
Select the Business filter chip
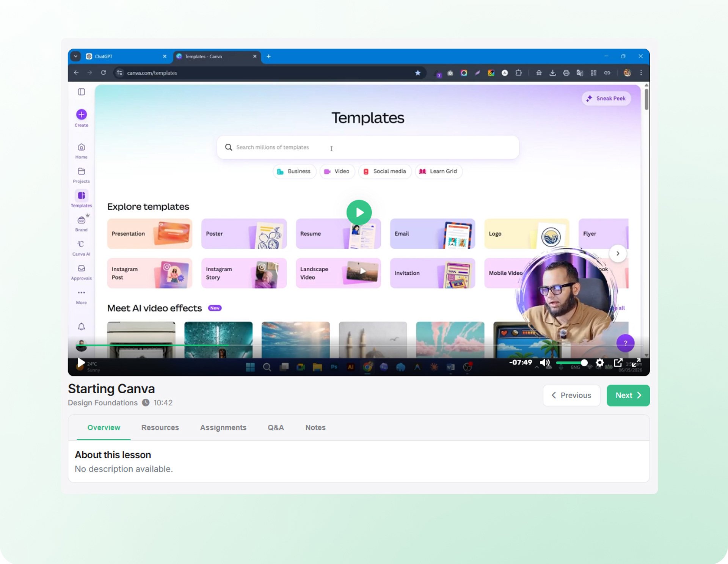(294, 171)
